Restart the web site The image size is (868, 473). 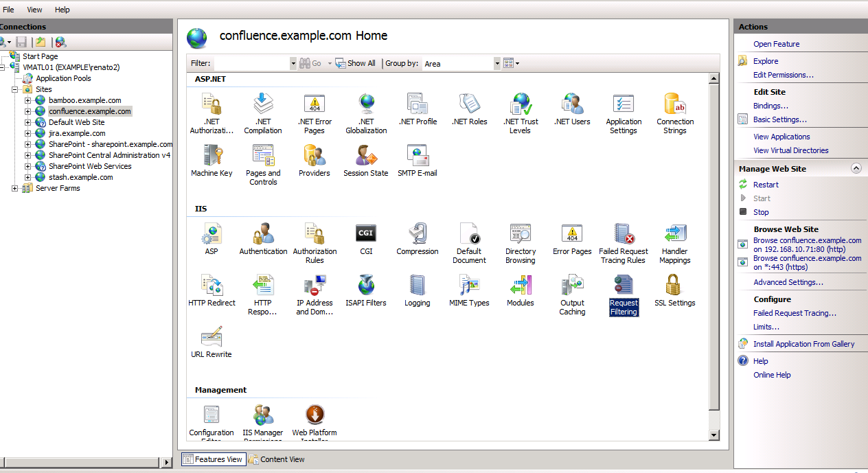766,185
